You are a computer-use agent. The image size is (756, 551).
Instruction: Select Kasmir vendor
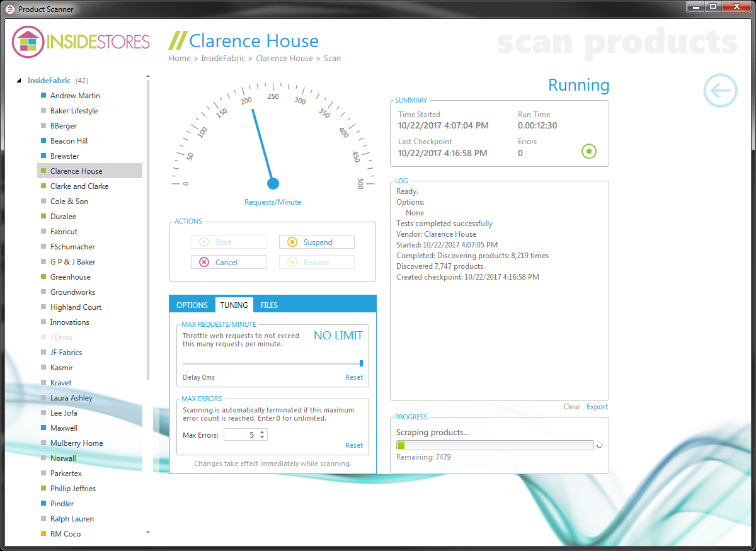coord(62,368)
